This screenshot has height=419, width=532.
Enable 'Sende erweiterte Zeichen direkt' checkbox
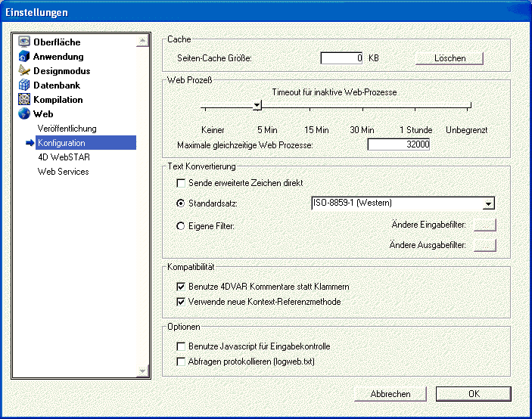[x=181, y=183]
